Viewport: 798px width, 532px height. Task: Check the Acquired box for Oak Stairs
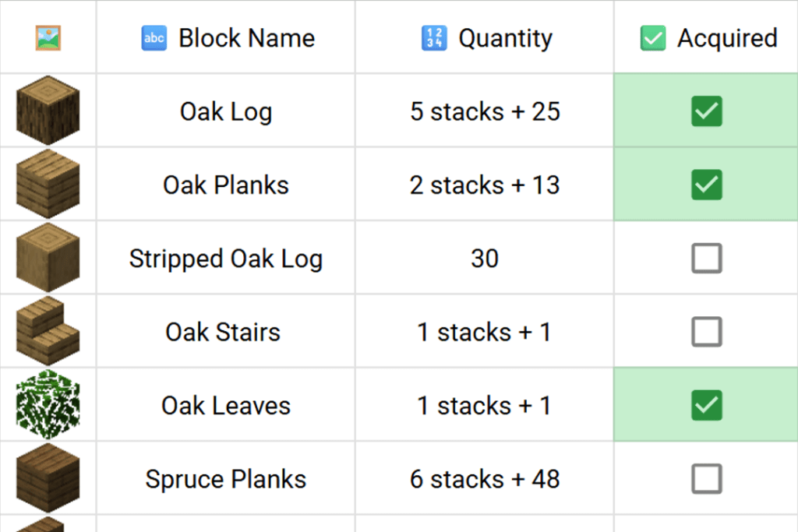pos(706,332)
